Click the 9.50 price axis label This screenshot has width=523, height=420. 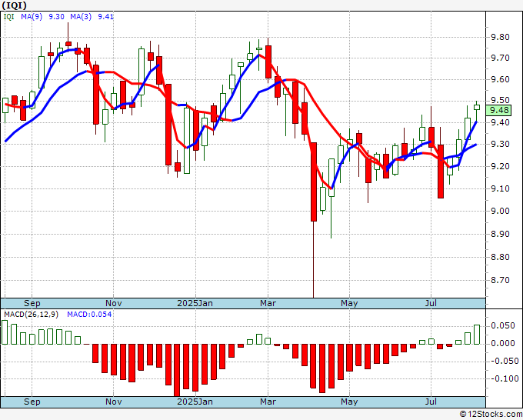click(500, 101)
